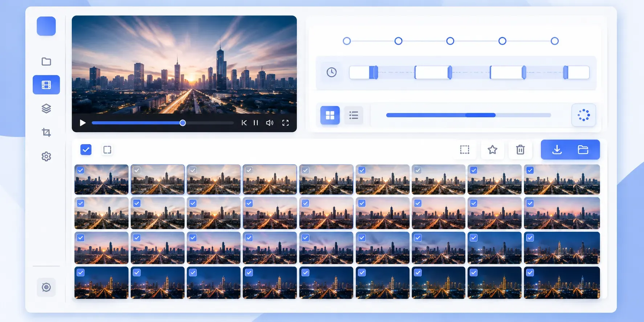Viewport: 644px width, 322px height.
Task: Toggle checkbox on first thumbnail, top row
Action: click(81, 170)
